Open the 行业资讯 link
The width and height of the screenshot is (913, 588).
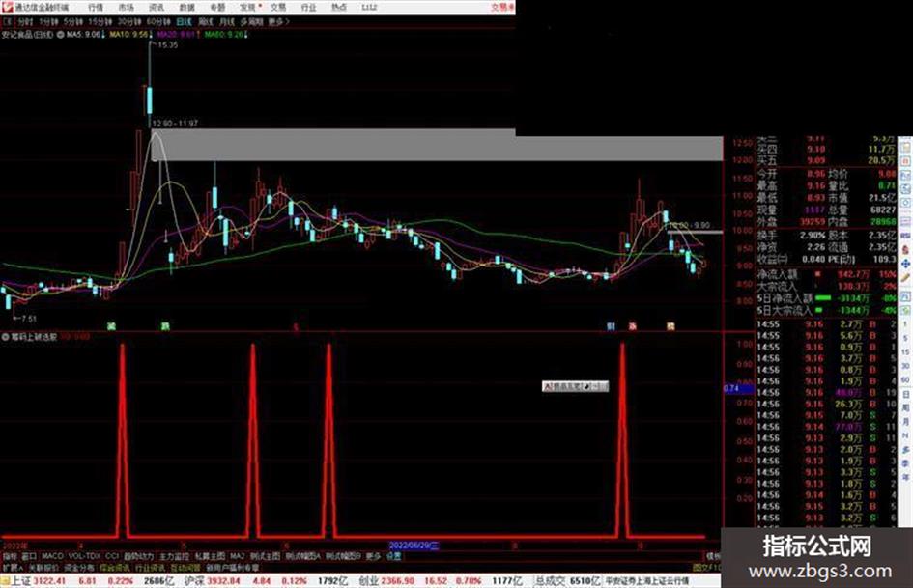[x=150, y=568]
